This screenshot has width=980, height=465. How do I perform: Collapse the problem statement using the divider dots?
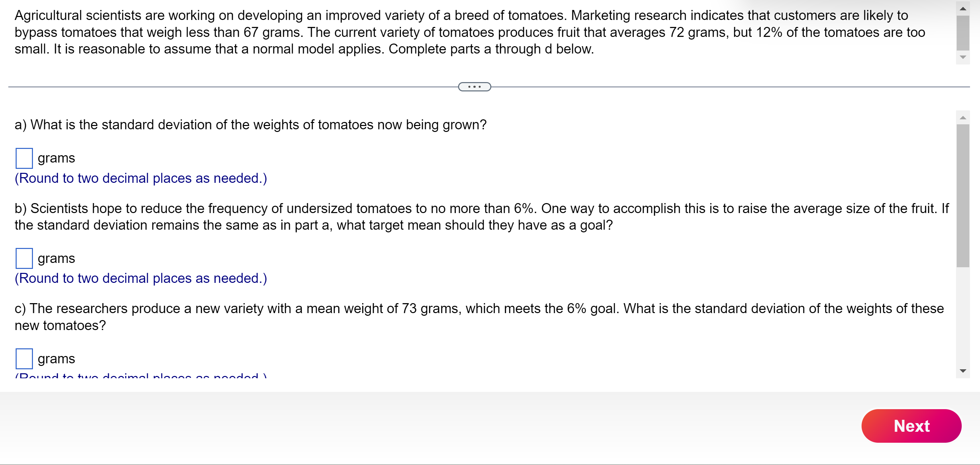click(x=474, y=87)
